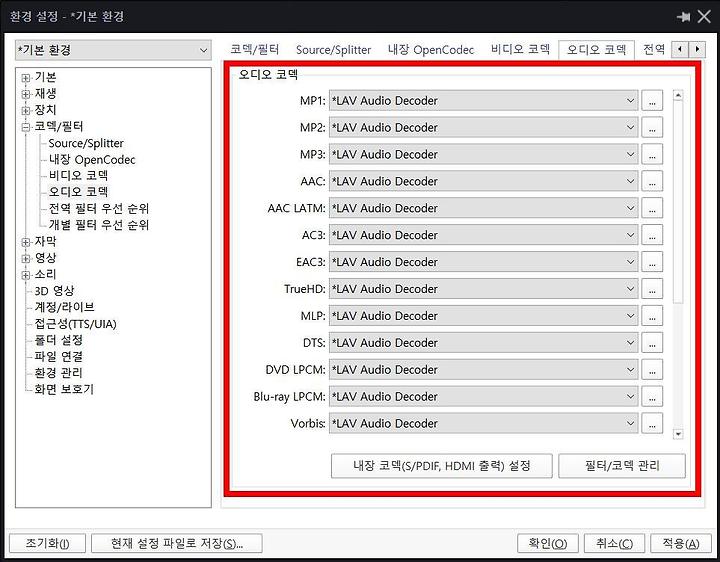
Task: Open the MP3 decoder dropdown
Action: click(x=484, y=154)
